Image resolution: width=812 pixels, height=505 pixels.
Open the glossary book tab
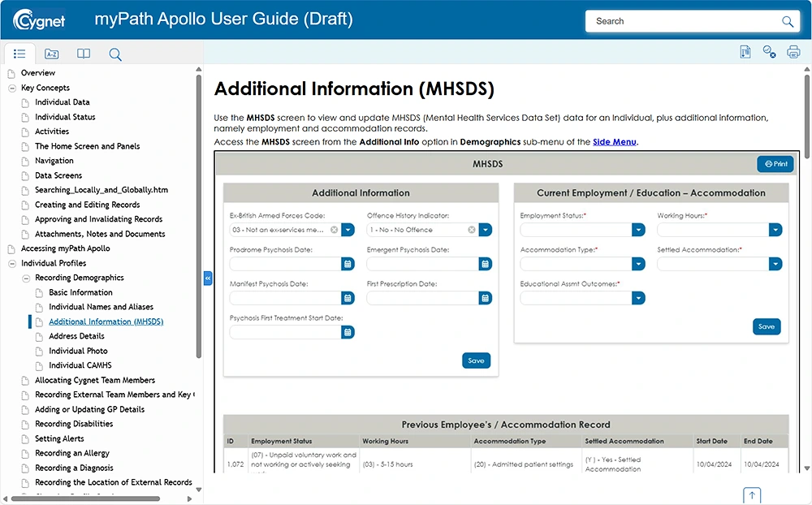[x=84, y=54]
